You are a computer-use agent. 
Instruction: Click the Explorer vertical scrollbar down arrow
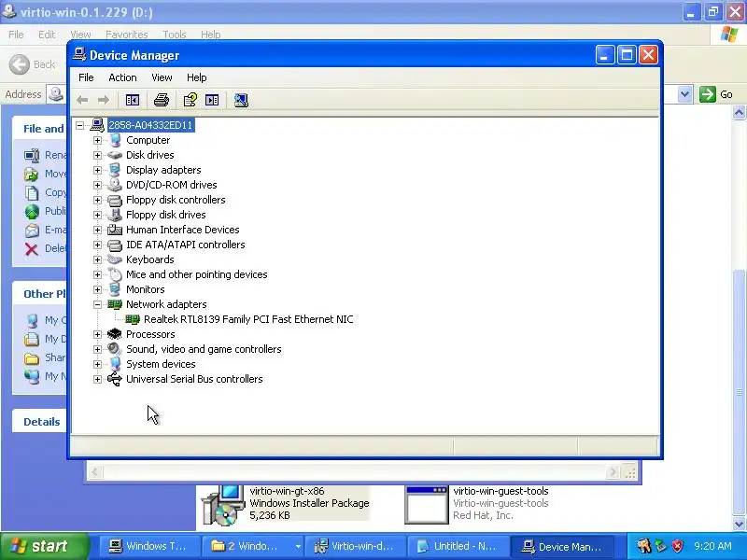pyautogui.click(x=739, y=525)
